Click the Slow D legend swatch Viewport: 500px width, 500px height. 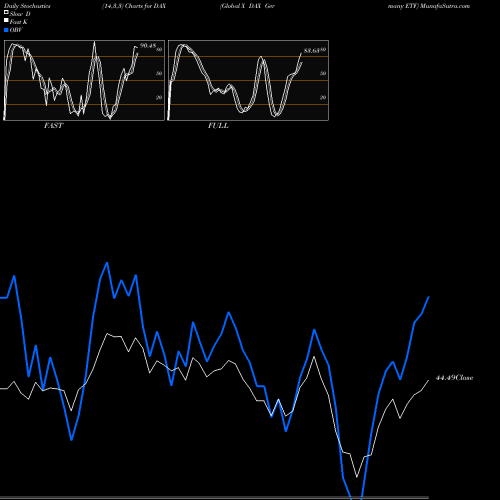[x=6, y=13]
